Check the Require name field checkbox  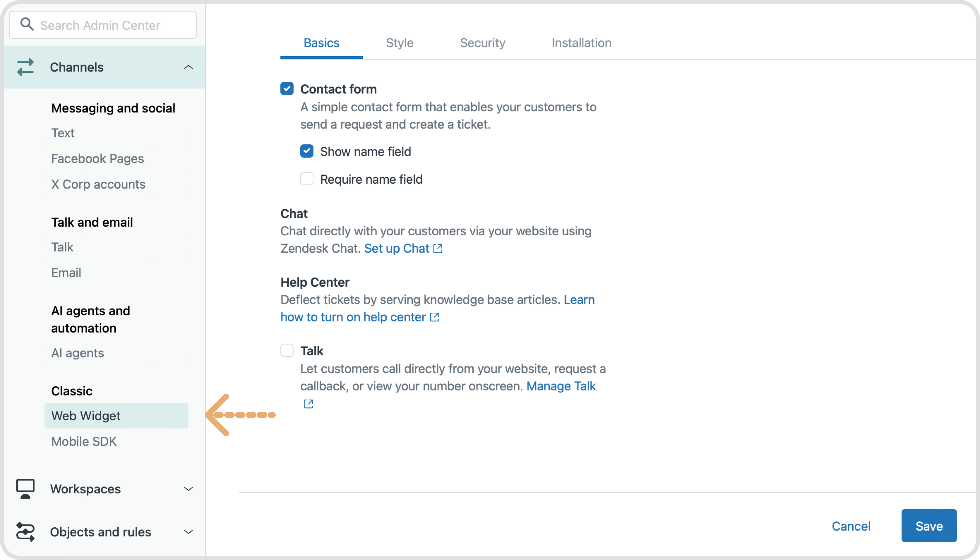click(x=306, y=178)
